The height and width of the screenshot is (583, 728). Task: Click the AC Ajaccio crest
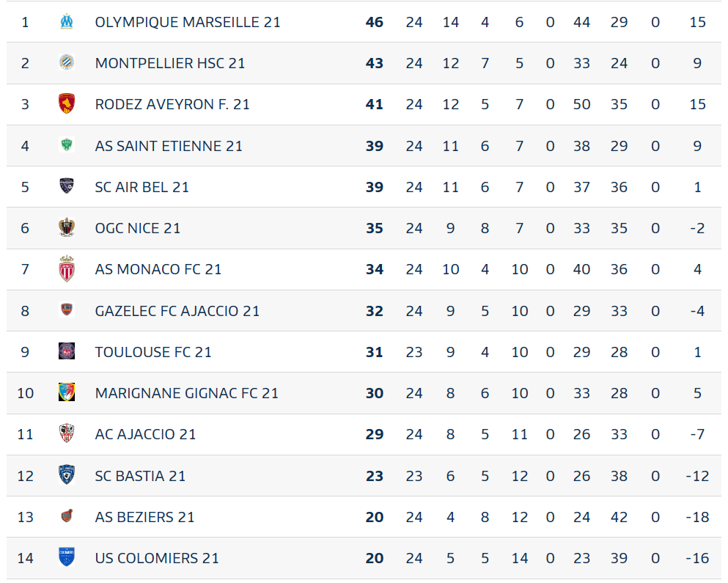67,433
